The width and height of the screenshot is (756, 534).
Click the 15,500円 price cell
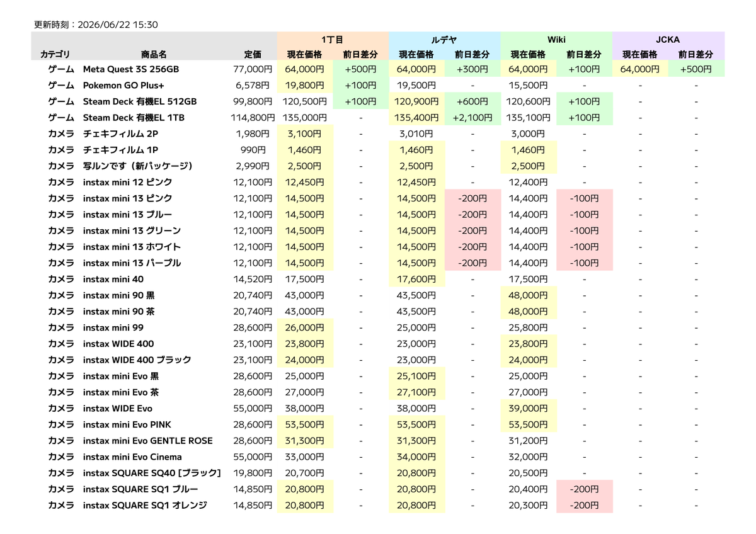coord(528,85)
